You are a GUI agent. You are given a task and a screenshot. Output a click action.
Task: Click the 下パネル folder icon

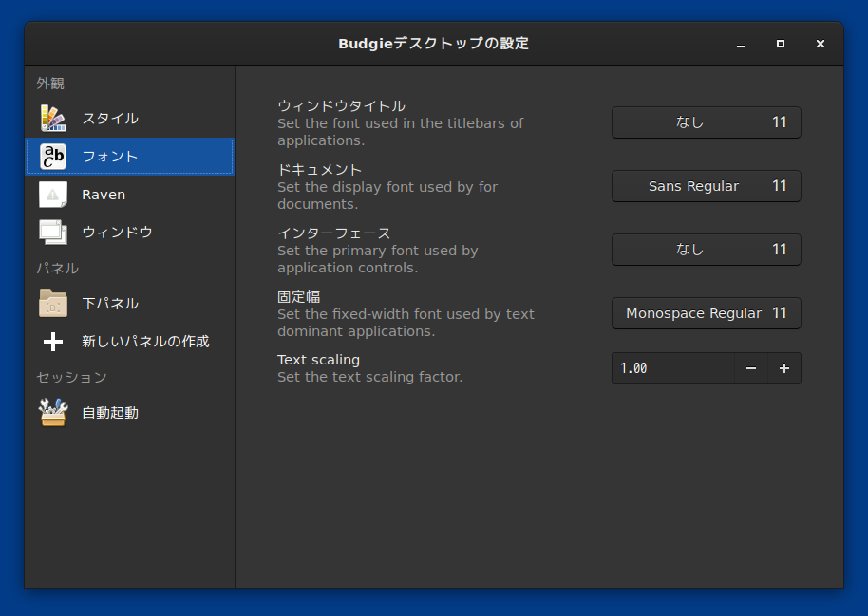[53, 304]
